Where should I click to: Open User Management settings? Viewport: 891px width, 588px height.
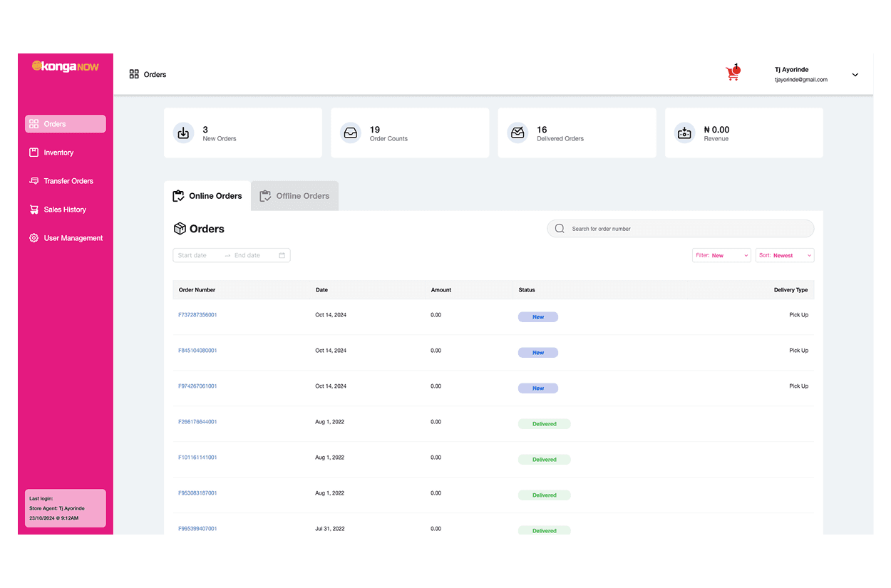point(73,238)
